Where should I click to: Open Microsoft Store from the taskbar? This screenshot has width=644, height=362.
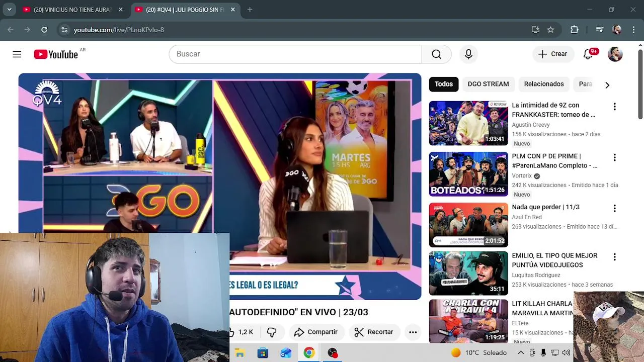pyautogui.click(x=263, y=353)
